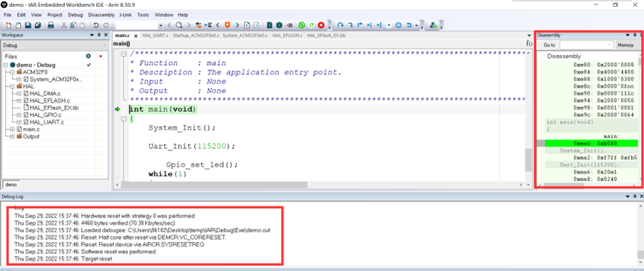This screenshot has height=271, width=644.
Task: Collapse the ACM32F0 folder node
Action: (x=13, y=72)
